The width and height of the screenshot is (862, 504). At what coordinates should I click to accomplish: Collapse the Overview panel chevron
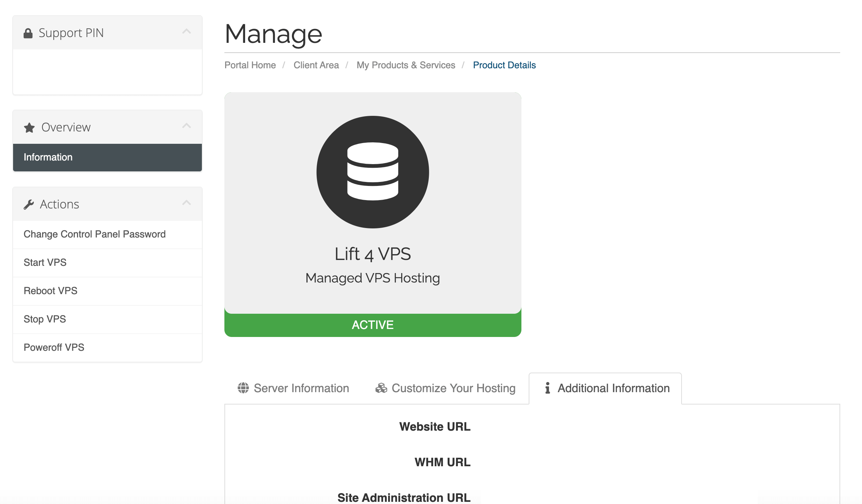pos(187,126)
